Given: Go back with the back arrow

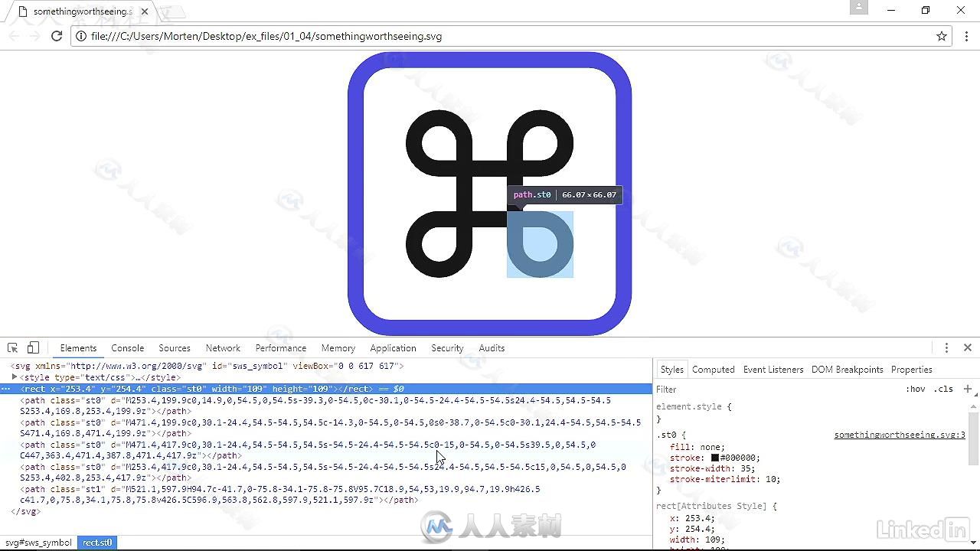Looking at the screenshot, I should [x=14, y=36].
